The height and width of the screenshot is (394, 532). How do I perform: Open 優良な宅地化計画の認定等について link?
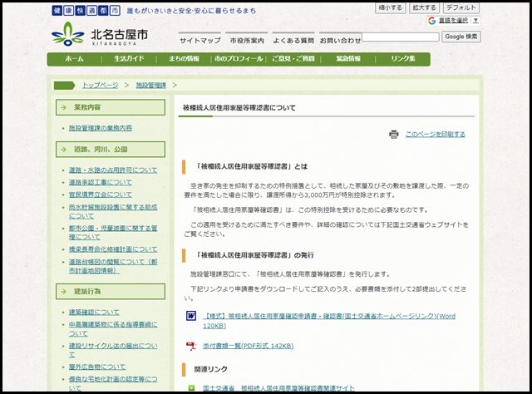(x=113, y=383)
